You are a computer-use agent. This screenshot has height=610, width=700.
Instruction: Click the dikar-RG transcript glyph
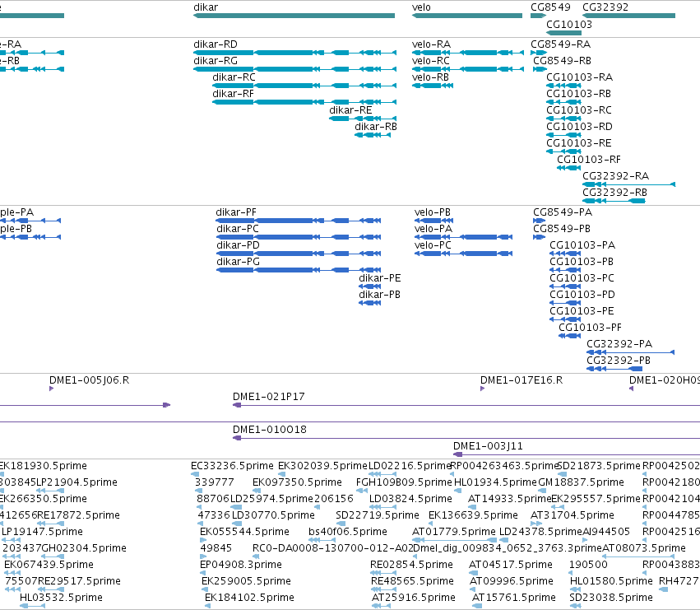294,69
